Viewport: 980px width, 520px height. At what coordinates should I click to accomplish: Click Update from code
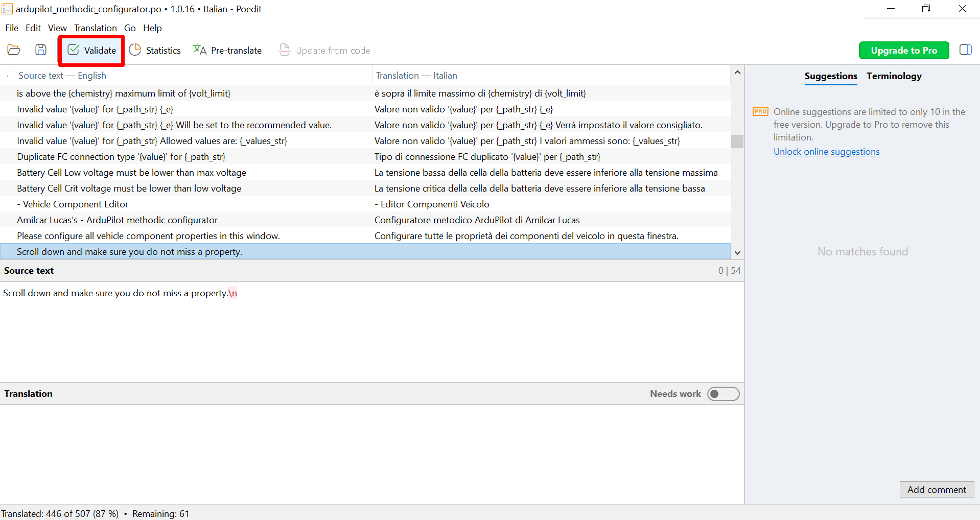(x=324, y=50)
